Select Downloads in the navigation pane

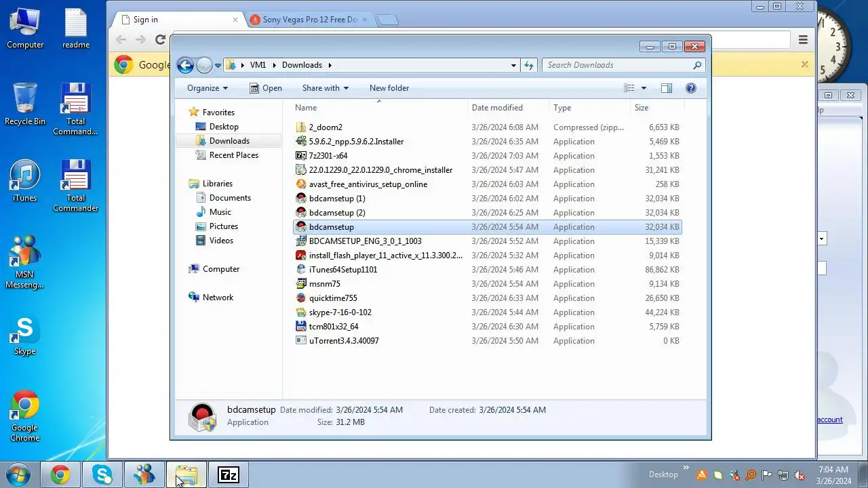click(x=229, y=141)
